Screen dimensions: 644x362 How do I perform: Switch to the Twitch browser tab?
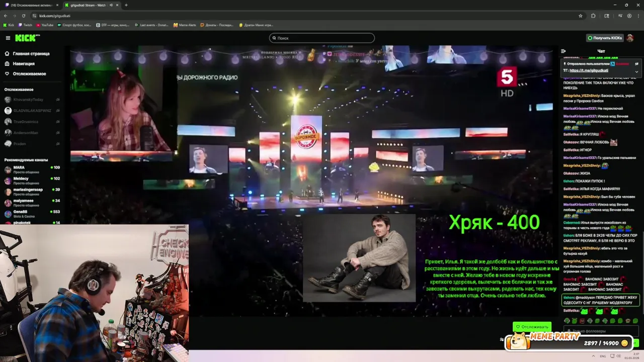point(30,5)
